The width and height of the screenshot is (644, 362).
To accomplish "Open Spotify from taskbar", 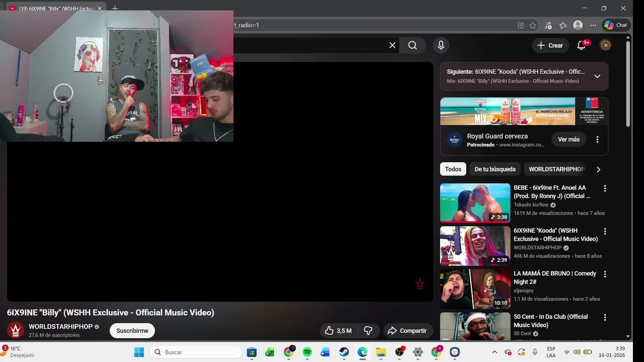I will (307, 352).
